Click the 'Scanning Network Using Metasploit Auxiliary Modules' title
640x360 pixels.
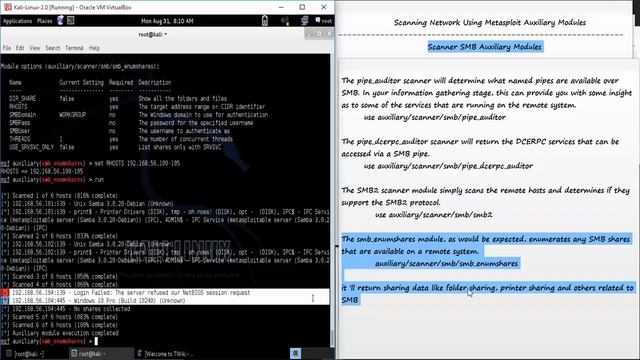point(490,22)
